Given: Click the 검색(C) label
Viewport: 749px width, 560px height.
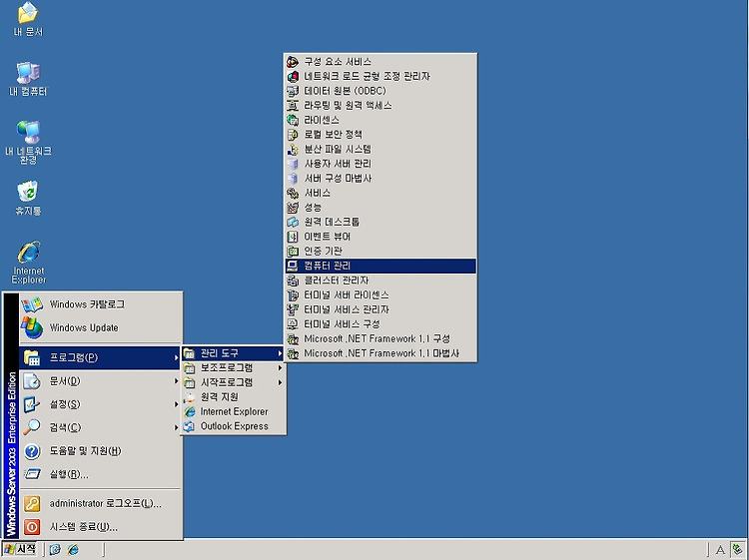Looking at the screenshot, I should pos(65,427).
